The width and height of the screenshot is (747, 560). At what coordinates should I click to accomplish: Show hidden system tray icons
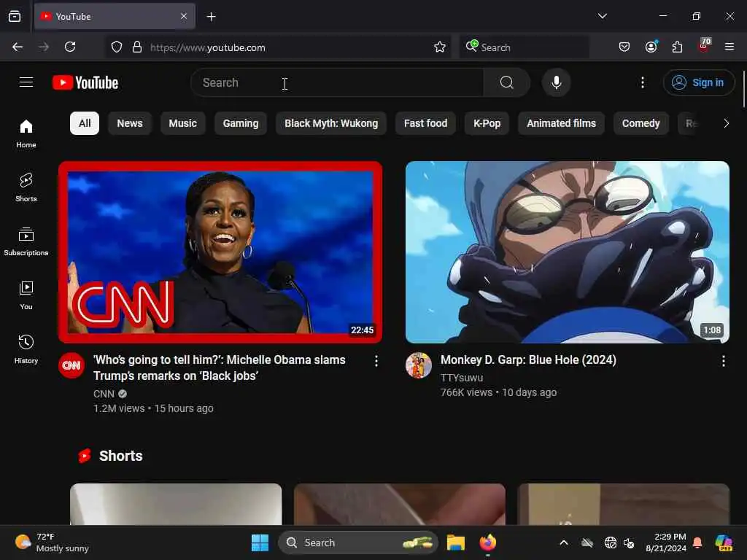point(564,542)
